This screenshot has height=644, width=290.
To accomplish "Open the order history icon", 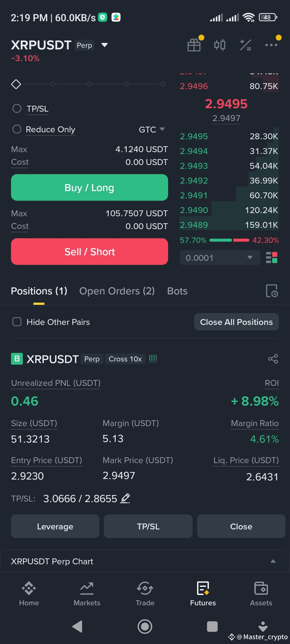I will 272,291.
